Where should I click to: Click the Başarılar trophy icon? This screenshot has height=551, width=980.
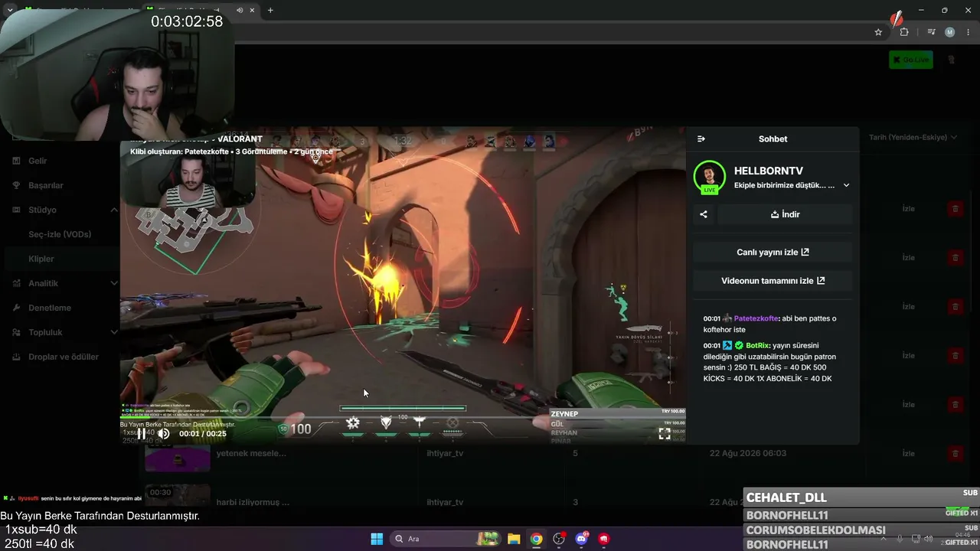[x=17, y=185]
